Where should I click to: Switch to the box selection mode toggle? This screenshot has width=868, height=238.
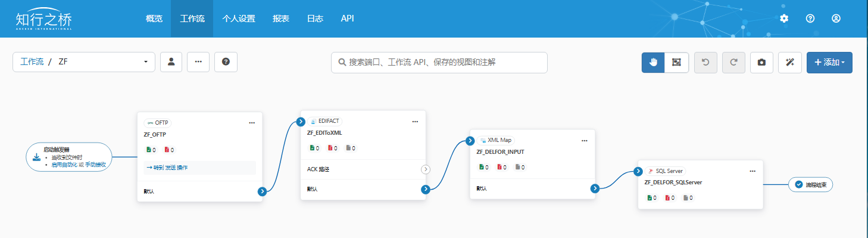pos(676,62)
